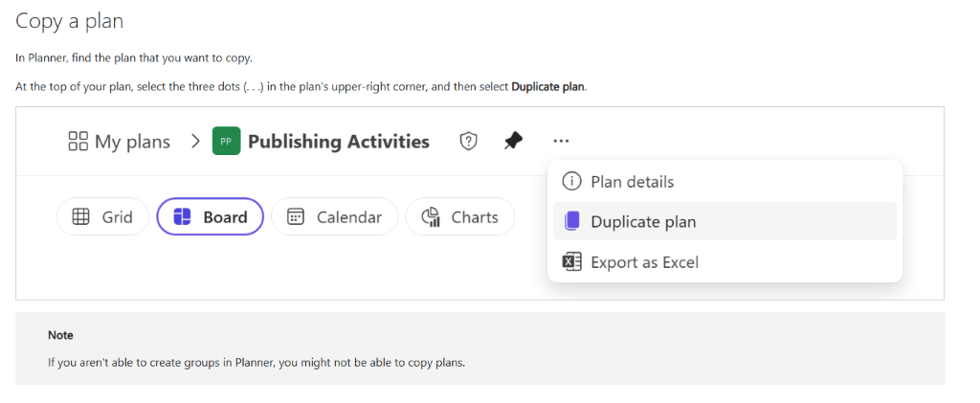Click the green PP plan avatar
Image resolution: width=980 pixels, height=403 pixels.
tap(226, 142)
